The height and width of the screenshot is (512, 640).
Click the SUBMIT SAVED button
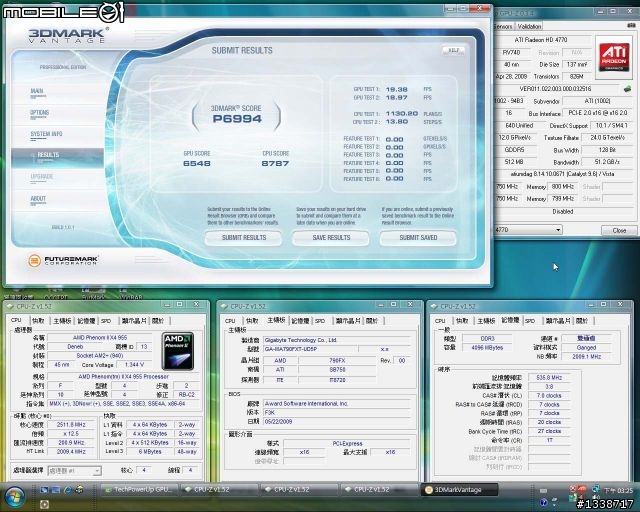(x=418, y=238)
